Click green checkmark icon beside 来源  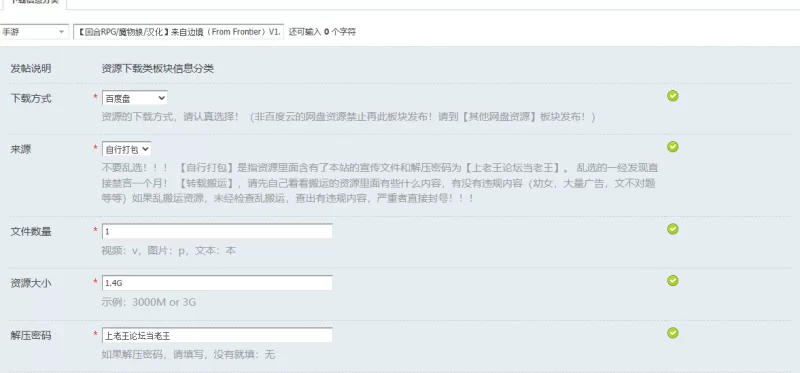tap(673, 147)
